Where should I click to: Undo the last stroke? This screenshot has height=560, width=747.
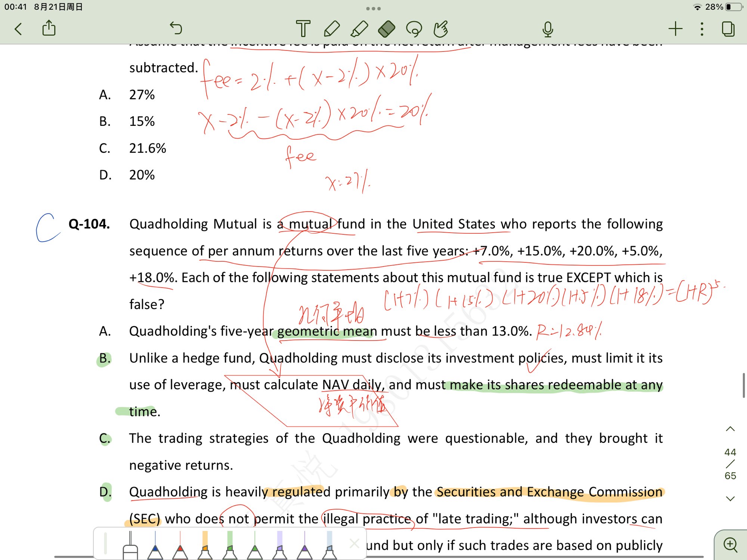click(176, 28)
